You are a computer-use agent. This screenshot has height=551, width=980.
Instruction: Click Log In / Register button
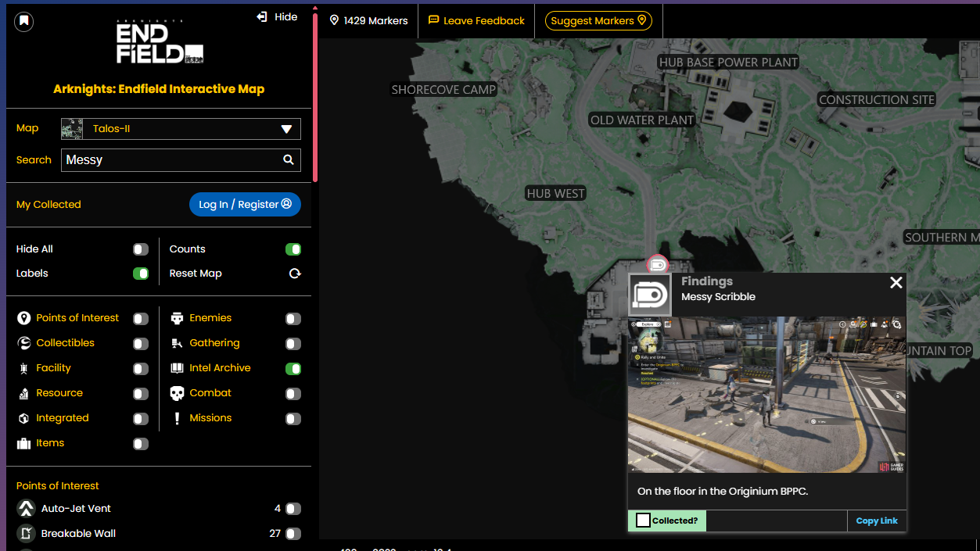[245, 204]
